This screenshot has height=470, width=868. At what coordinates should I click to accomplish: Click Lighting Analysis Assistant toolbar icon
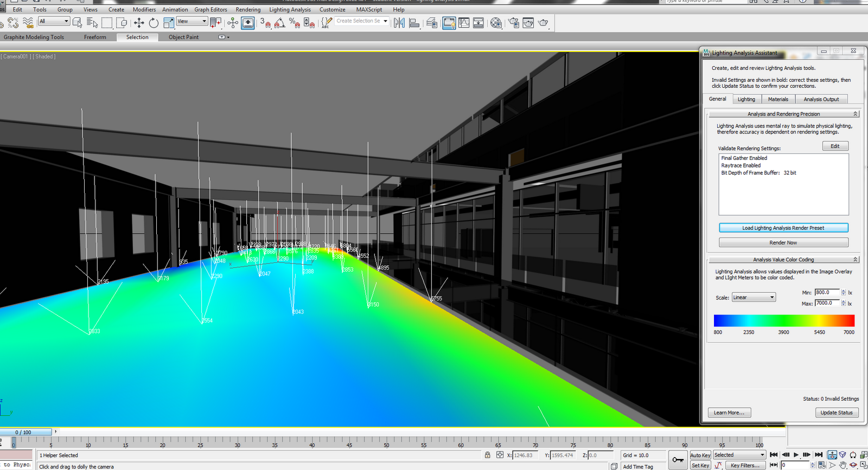click(x=449, y=22)
